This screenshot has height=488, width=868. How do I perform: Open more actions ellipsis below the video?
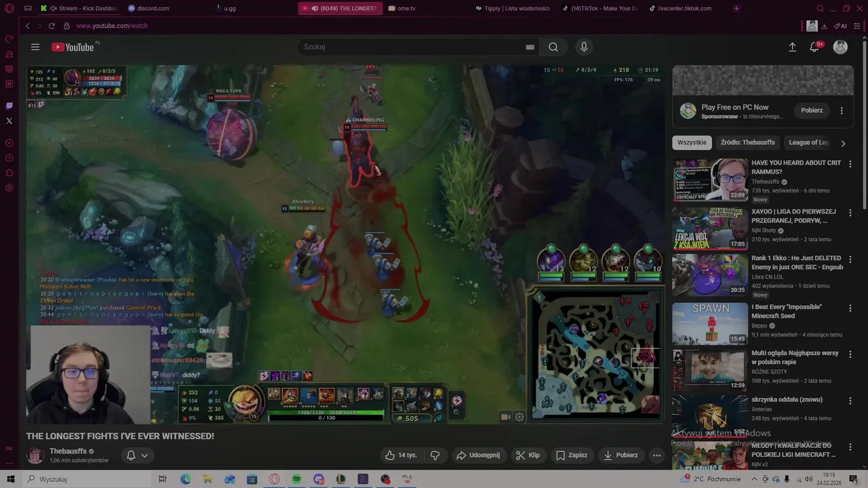(x=656, y=455)
